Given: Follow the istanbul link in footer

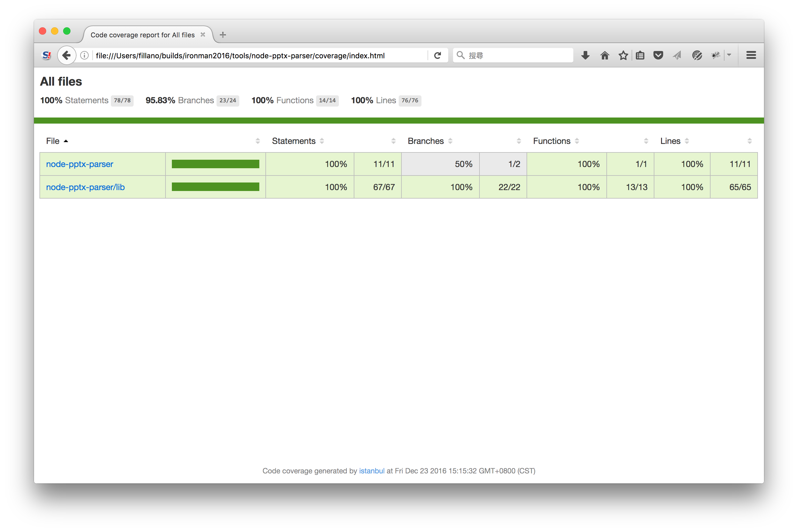Looking at the screenshot, I should tap(371, 471).
